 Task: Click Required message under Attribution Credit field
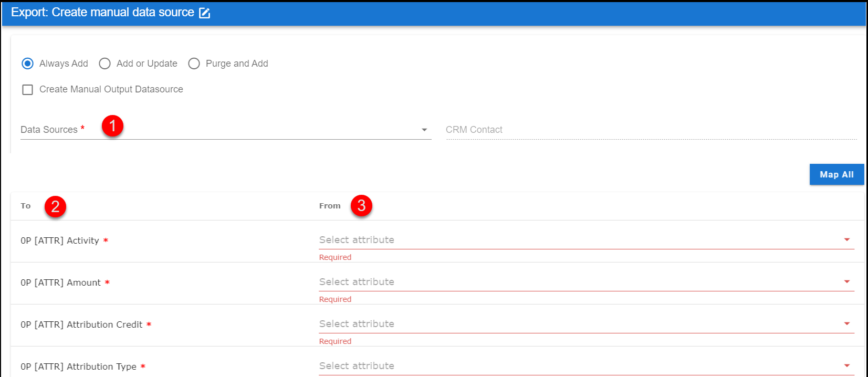335,341
